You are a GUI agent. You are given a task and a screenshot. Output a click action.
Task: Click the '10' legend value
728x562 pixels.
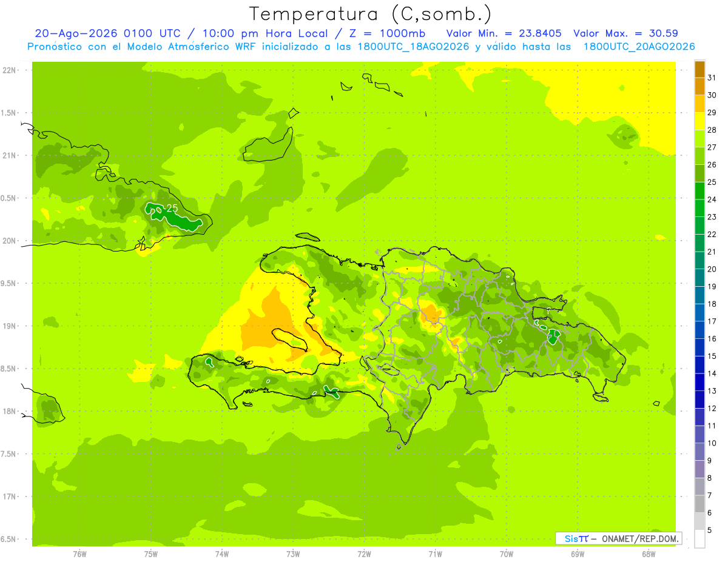[712, 443]
